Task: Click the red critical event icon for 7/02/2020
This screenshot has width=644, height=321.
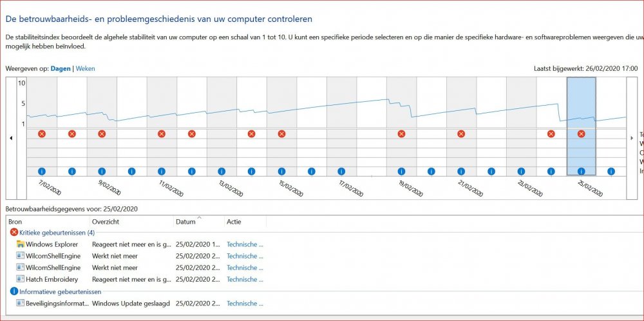Action: 42,133
